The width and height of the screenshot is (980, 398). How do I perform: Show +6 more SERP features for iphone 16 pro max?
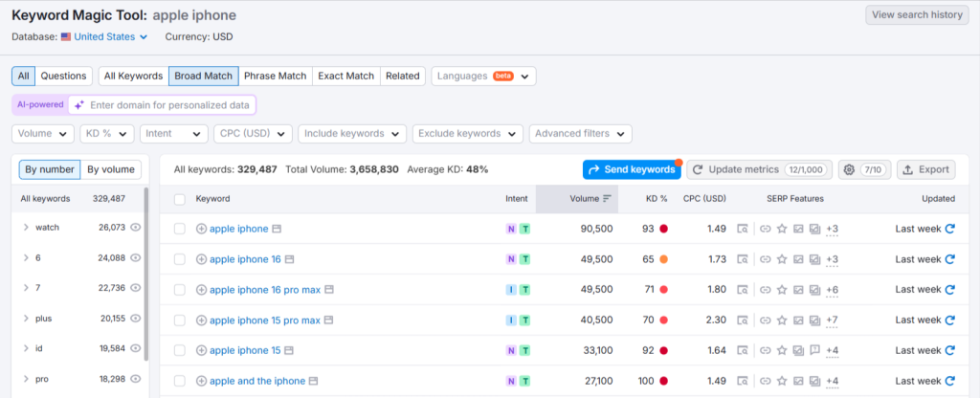point(832,291)
